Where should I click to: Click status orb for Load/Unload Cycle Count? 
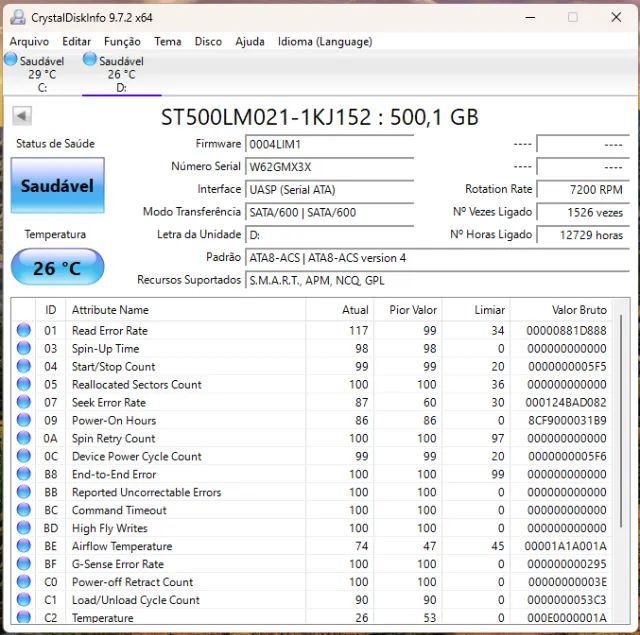pyautogui.click(x=24, y=599)
